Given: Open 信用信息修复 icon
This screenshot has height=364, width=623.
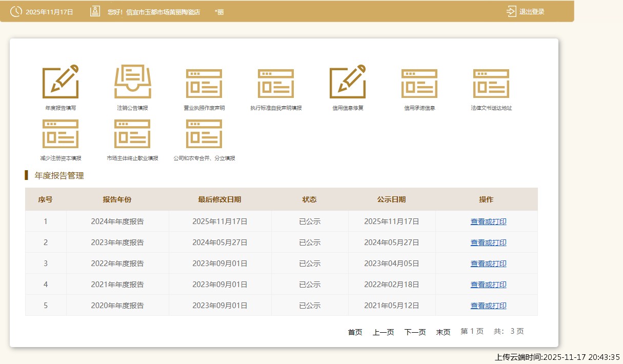Looking at the screenshot, I should coord(348,82).
